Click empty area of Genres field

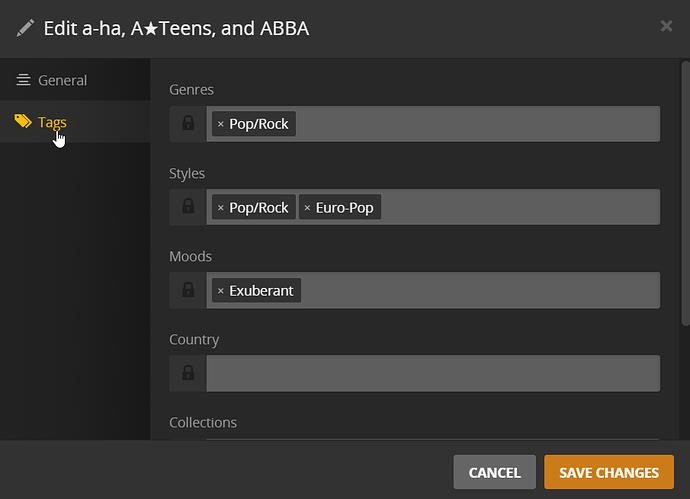click(478, 124)
